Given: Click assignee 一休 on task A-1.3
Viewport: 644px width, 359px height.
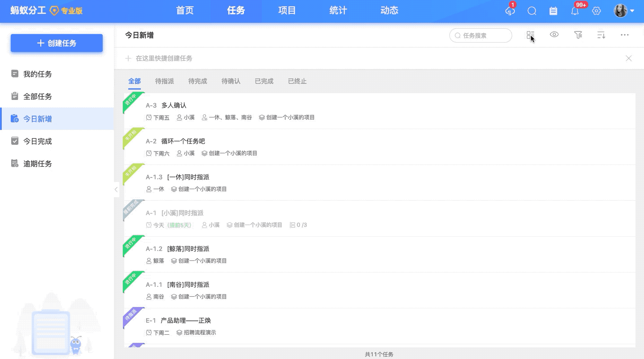Looking at the screenshot, I should [x=155, y=189].
